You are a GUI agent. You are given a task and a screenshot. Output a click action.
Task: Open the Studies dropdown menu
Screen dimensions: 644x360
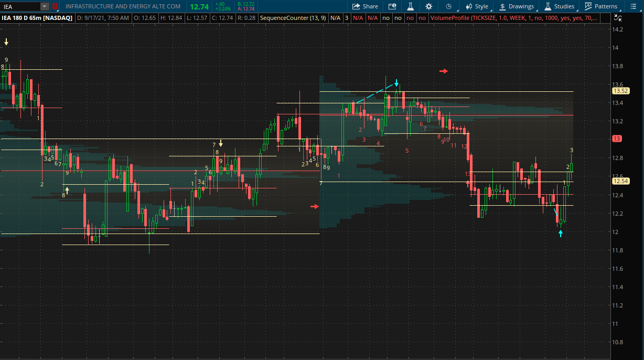point(560,6)
